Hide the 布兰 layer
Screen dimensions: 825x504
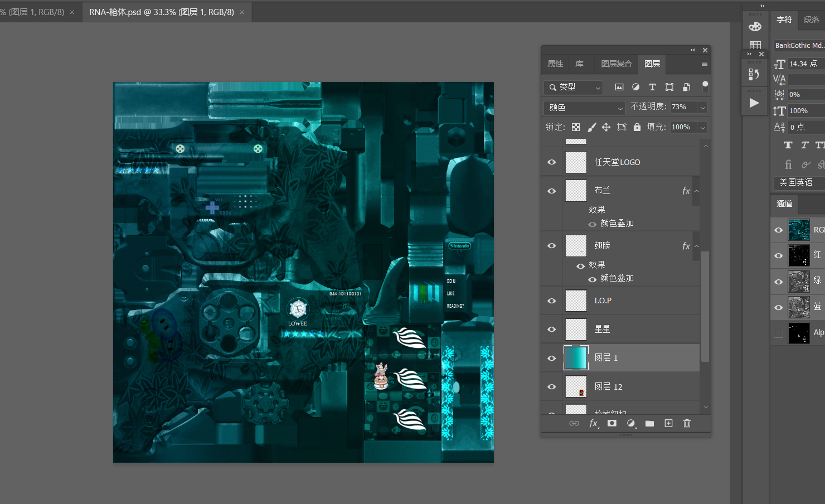pyautogui.click(x=552, y=191)
